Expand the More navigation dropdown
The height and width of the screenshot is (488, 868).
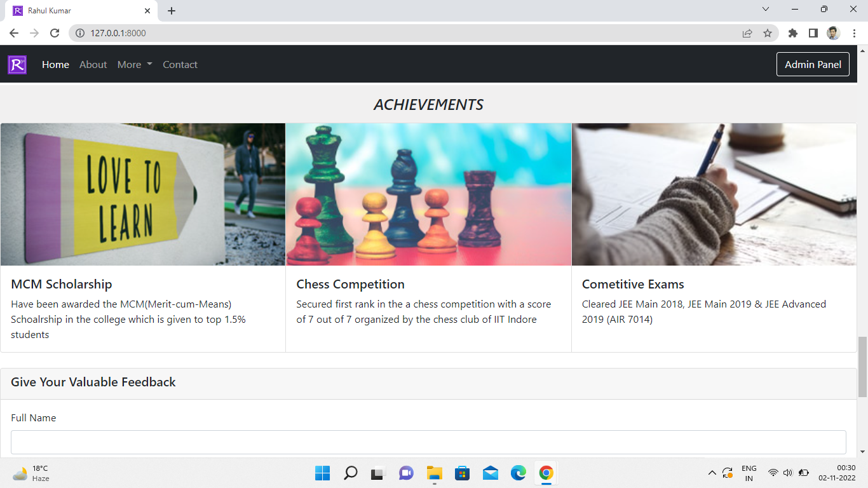tap(133, 64)
